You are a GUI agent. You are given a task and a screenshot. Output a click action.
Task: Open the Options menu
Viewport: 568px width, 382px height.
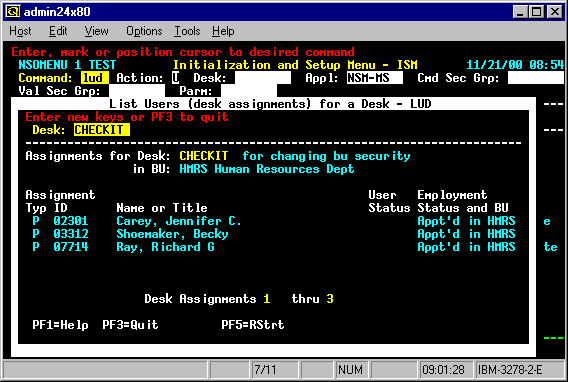[x=144, y=31]
